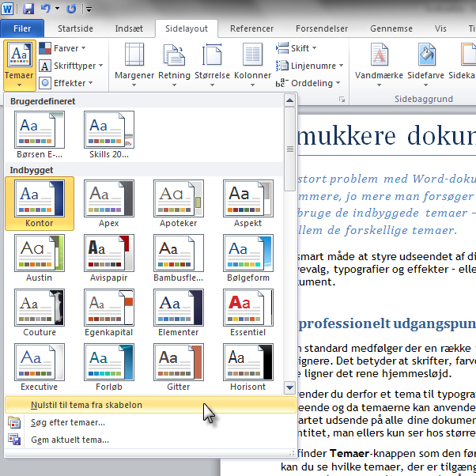Click the Save icon in quick access toolbar
The width and height of the screenshot is (476, 476).
pos(28,9)
